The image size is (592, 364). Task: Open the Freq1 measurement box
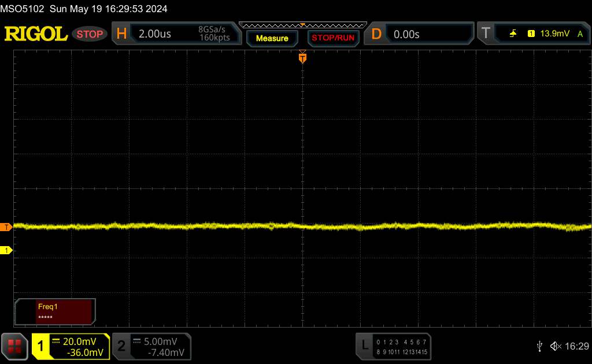tap(55, 311)
